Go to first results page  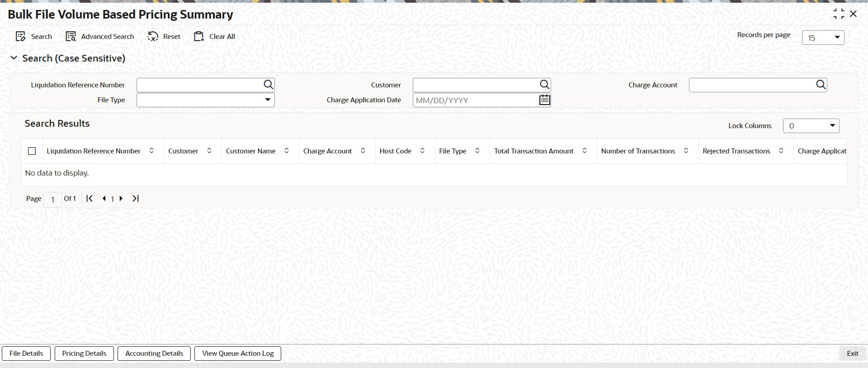pyautogui.click(x=90, y=198)
